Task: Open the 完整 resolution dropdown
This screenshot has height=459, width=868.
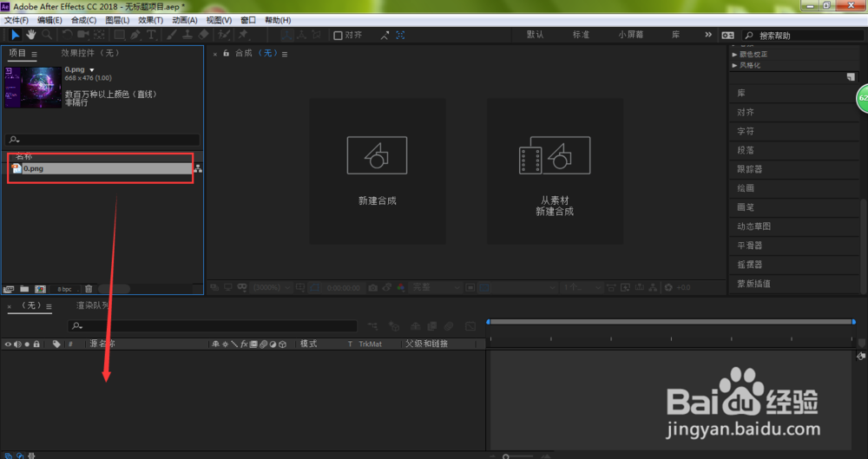Action: click(x=435, y=288)
